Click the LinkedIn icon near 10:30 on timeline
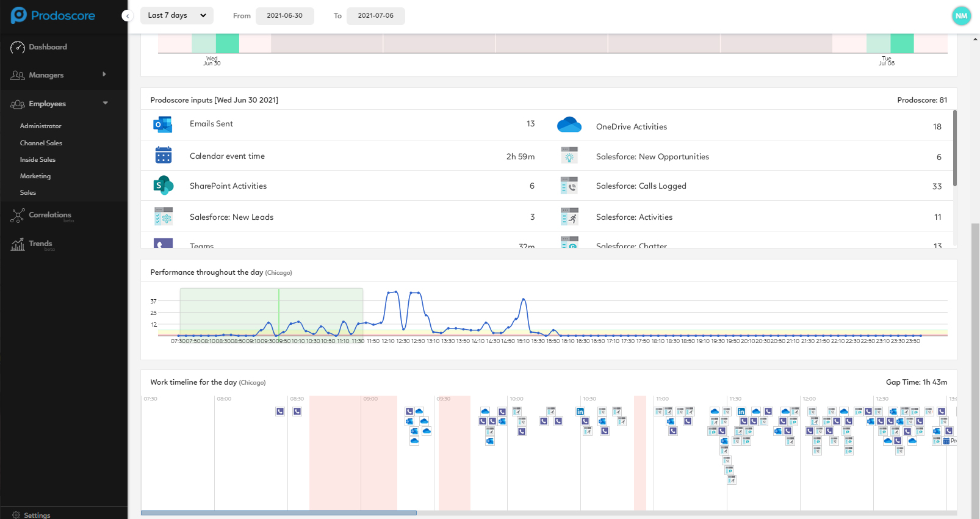This screenshot has width=980, height=519. coord(580,412)
